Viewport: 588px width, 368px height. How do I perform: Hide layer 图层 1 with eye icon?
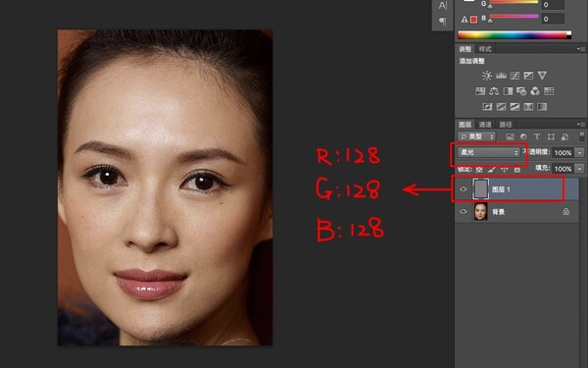464,188
